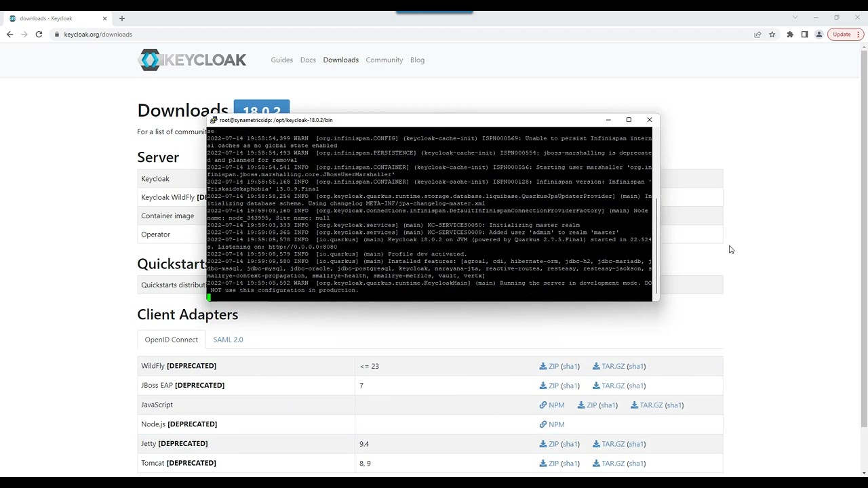This screenshot has height=488, width=868.
Task: Download JavaScript adapter TAR.GZ
Action: tap(647, 405)
